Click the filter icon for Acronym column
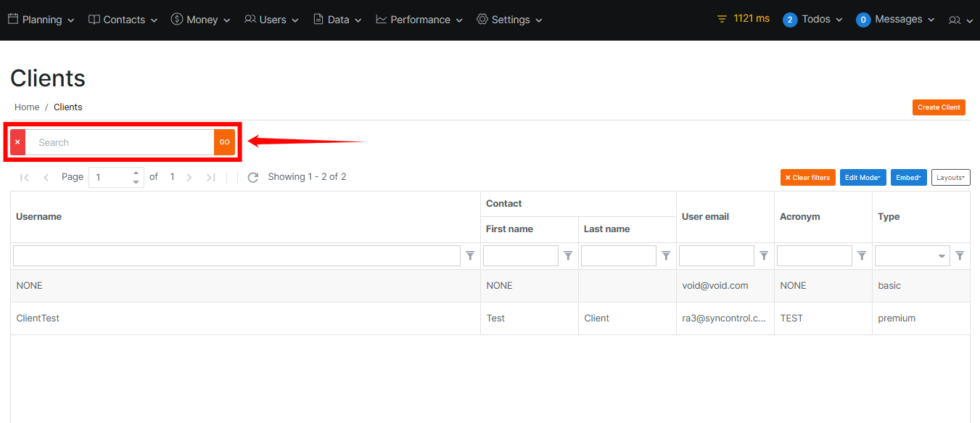This screenshot has height=423, width=980. pyautogui.click(x=862, y=255)
